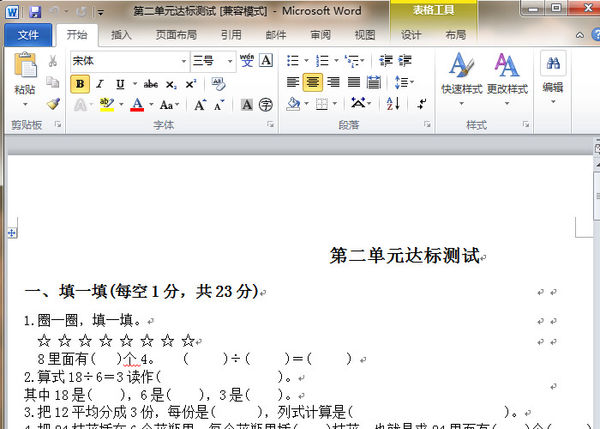Align text left
The height and width of the screenshot is (429, 600).
[x=293, y=82]
